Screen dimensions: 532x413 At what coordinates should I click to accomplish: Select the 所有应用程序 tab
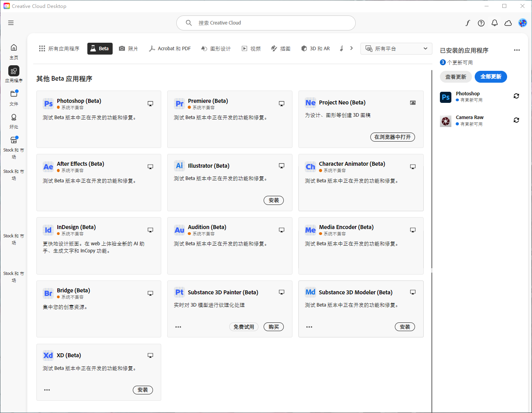[x=59, y=49]
